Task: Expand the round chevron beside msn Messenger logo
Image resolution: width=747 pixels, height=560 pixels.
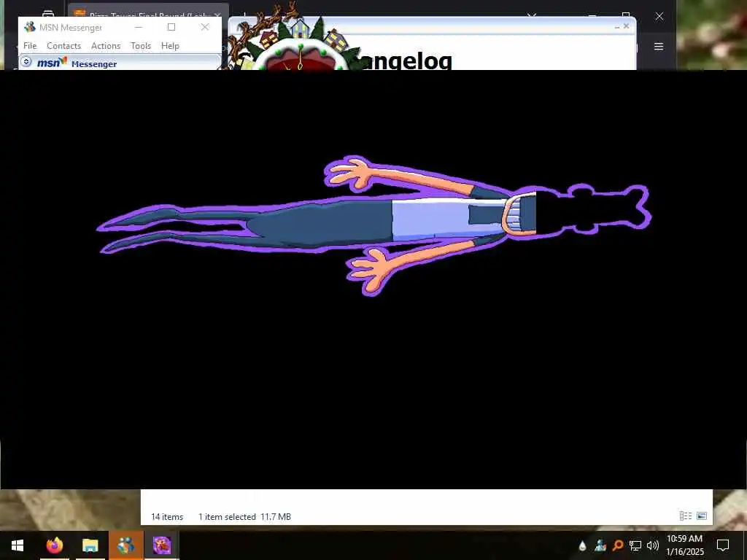Action: tap(27, 62)
